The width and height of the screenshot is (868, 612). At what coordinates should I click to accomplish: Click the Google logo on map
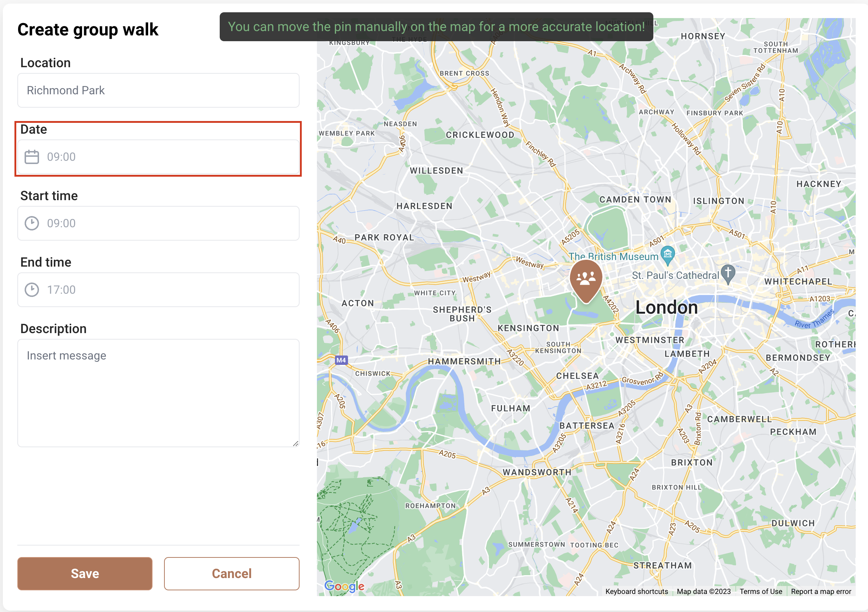344,586
